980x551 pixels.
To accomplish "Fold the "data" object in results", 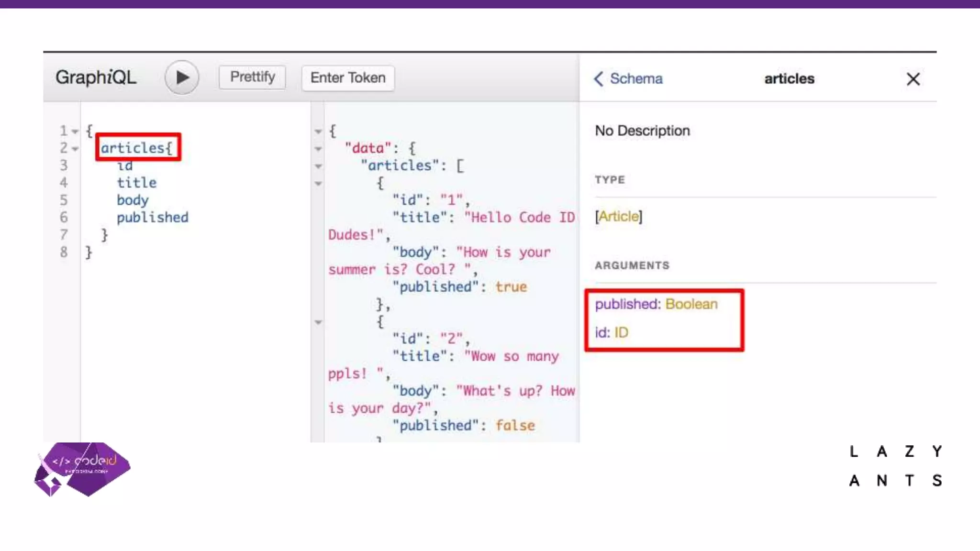I will [318, 149].
